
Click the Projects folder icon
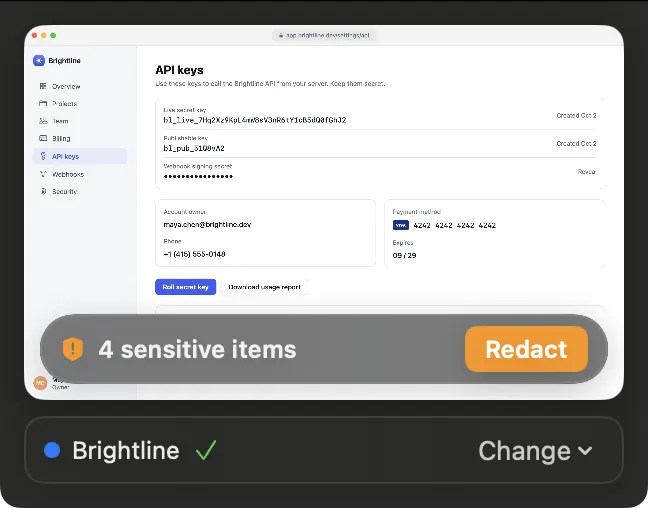coord(43,103)
